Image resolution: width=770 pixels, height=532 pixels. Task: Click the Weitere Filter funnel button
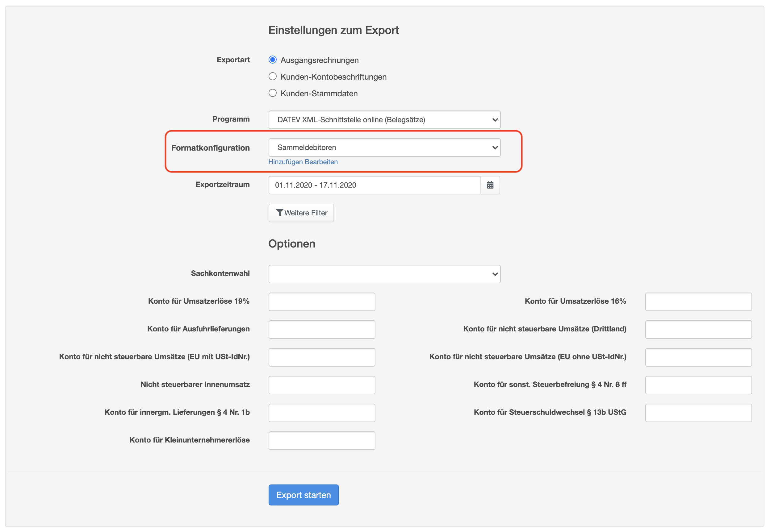coord(301,213)
